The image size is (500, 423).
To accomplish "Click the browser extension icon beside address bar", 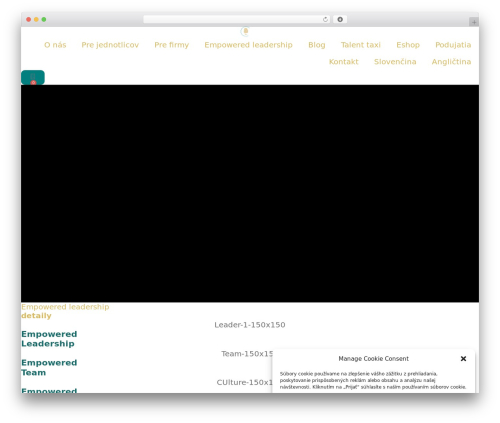I will pyautogui.click(x=340, y=20).
